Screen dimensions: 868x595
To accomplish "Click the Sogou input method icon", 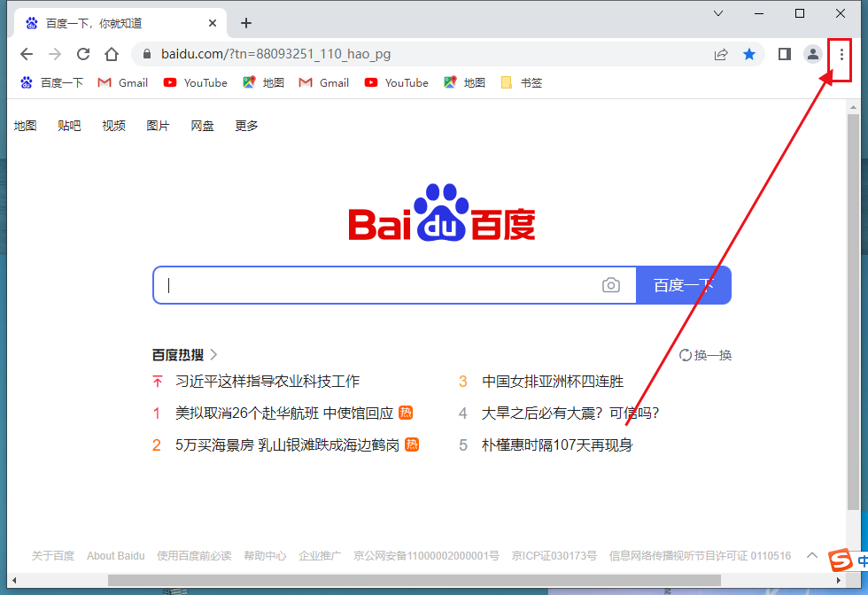I will (x=841, y=560).
